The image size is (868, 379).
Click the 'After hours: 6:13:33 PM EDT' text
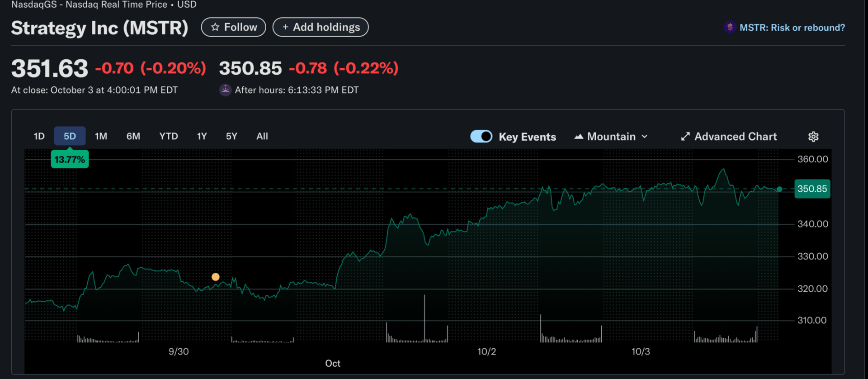[x=297, y=90]
